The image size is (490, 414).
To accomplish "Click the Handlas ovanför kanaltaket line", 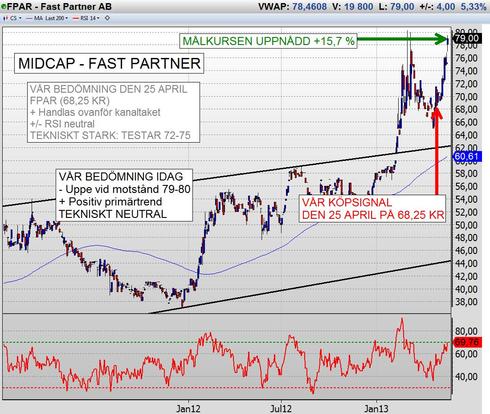I will [95, 112].
